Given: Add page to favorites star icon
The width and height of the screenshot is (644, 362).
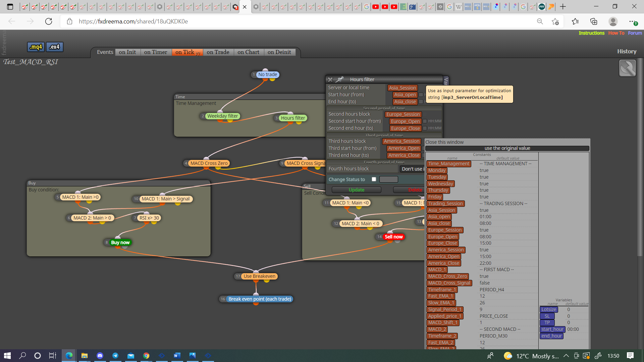Looking at the screenshot, I should (x=555, y=21).
